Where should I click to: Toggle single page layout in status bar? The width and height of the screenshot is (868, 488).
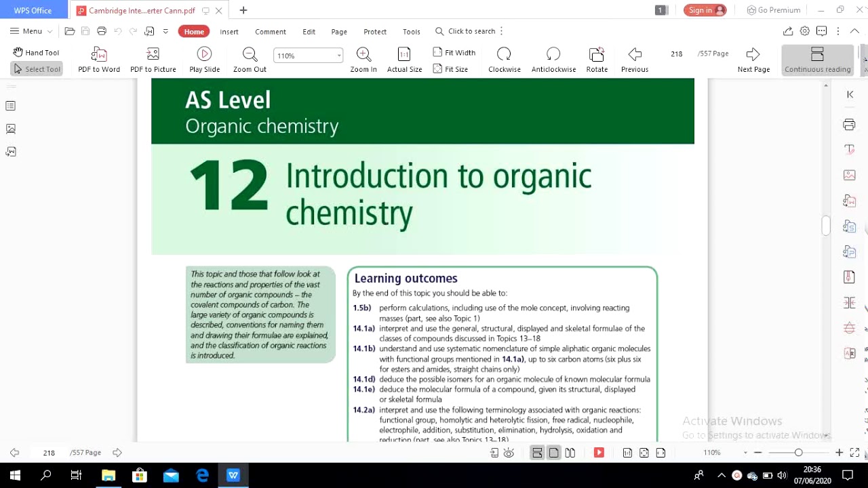click(554, 453)
